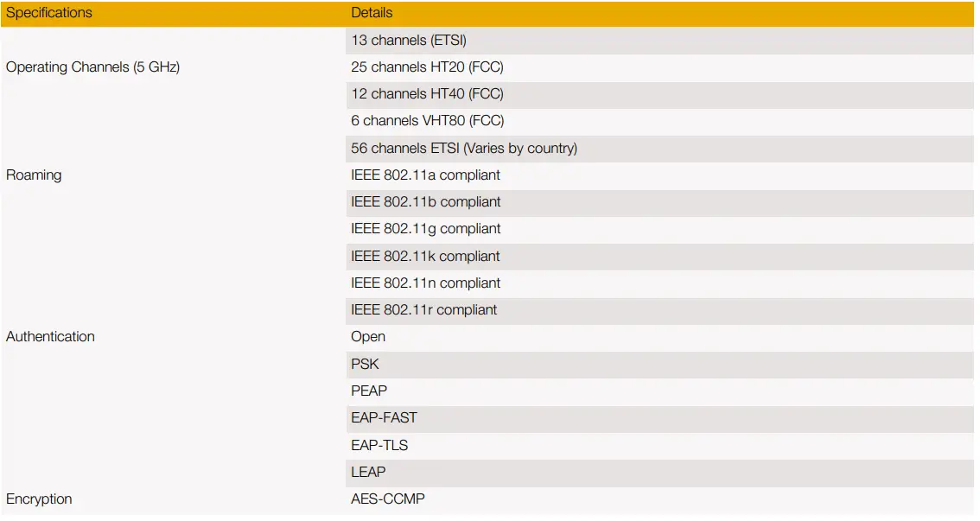Click the LEAP authentication row
Image resolution: width=980 pixels, height=521 pixels.
click(x=368, y=472)
